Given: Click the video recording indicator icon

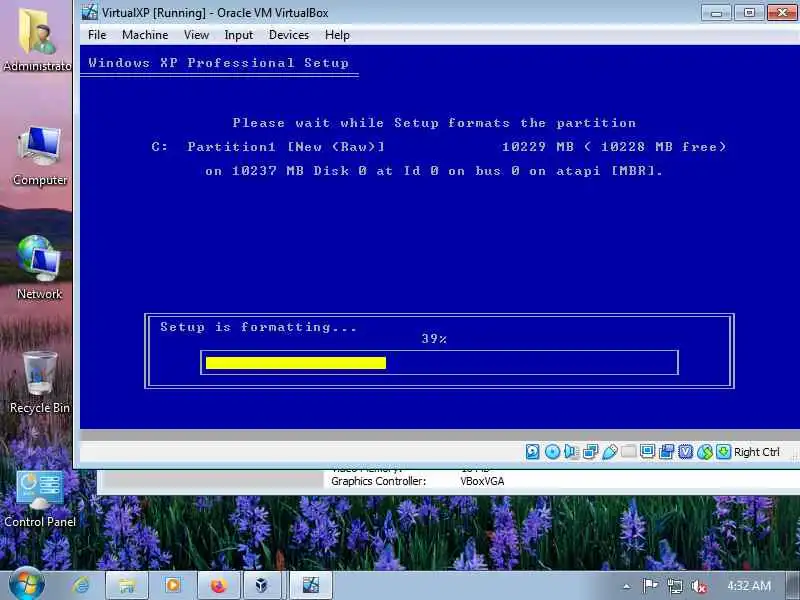Looking at the screenshot, I should click(666, 452).
